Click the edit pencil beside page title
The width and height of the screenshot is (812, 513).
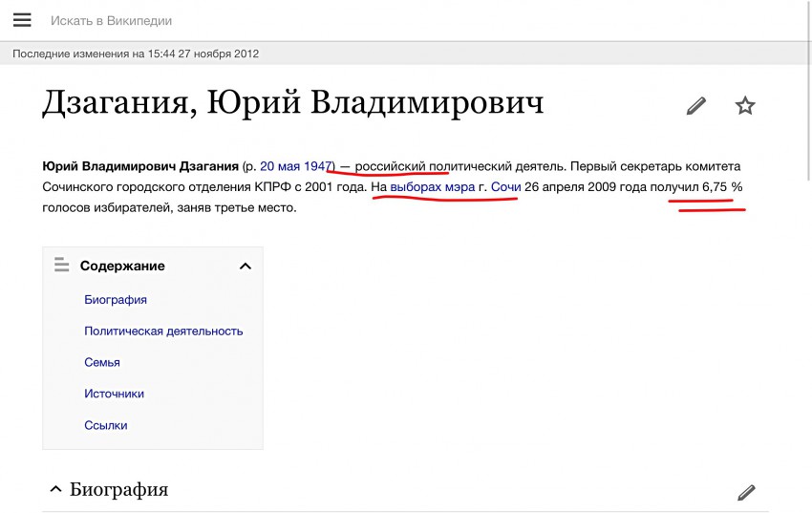click(x=696, y=106)
